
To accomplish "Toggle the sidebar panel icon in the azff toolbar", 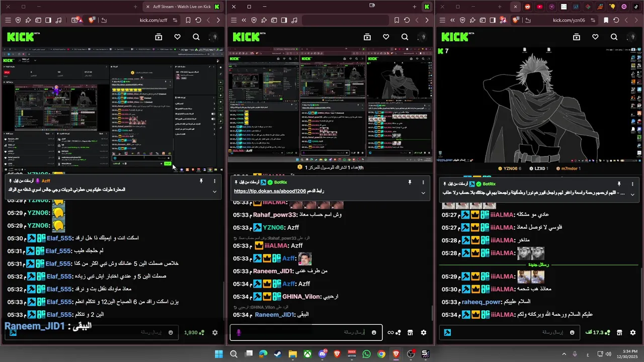I will click(x=48, y=20).
